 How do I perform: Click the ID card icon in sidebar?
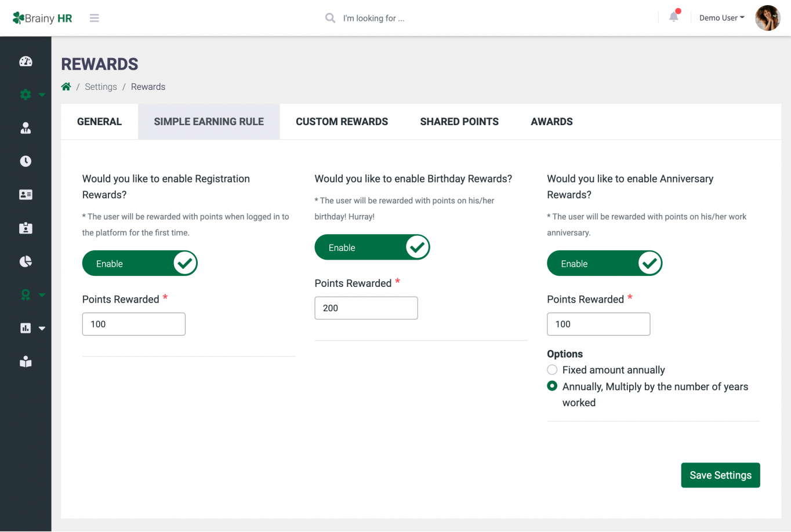[26, 195]
